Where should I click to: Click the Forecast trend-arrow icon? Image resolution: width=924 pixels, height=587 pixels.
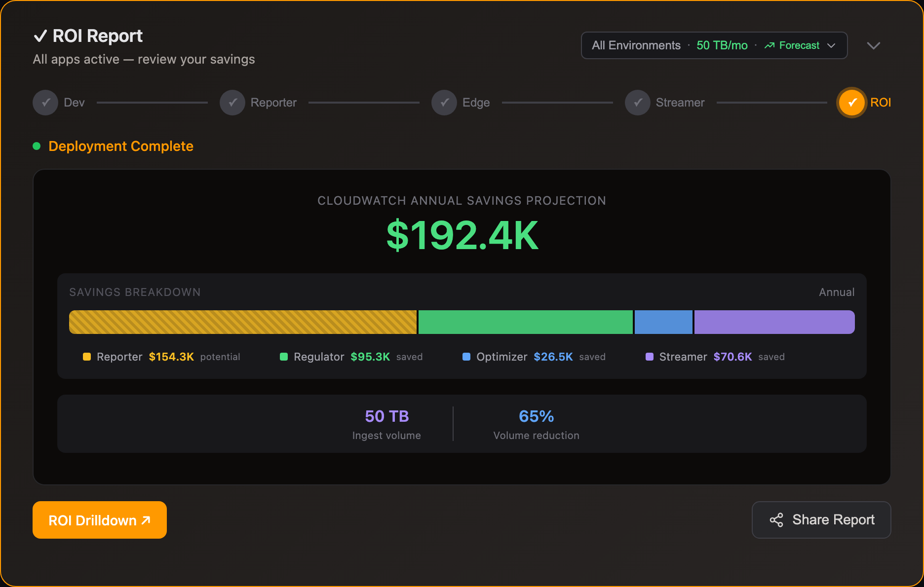pyautogui.click(x=769, y=45)
